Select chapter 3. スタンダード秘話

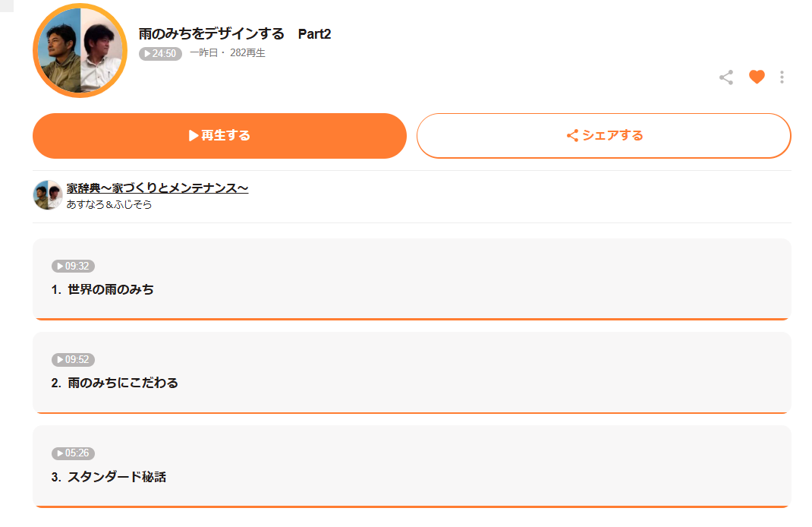[x=109, y=477]
